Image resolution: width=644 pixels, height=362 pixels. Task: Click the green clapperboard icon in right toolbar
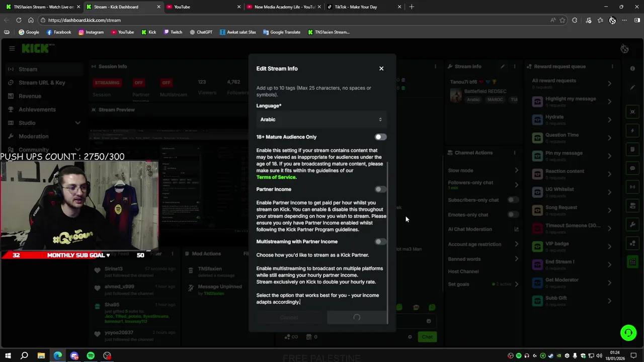[632, 262]
